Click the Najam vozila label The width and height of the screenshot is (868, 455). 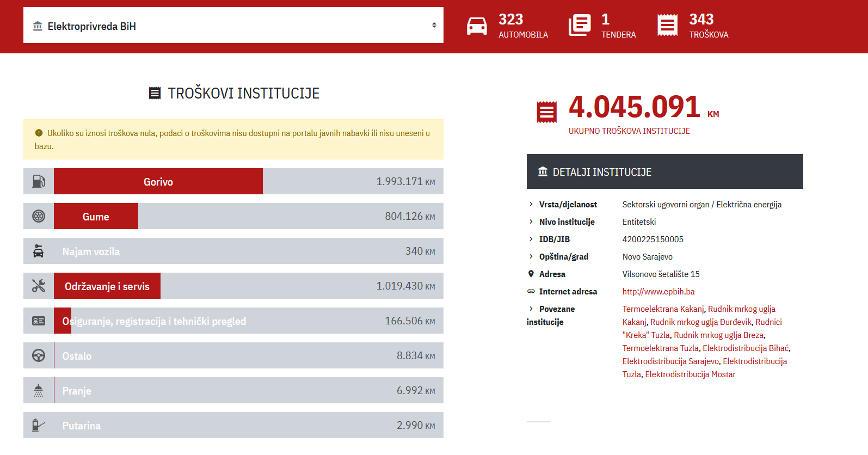[91, 251]
